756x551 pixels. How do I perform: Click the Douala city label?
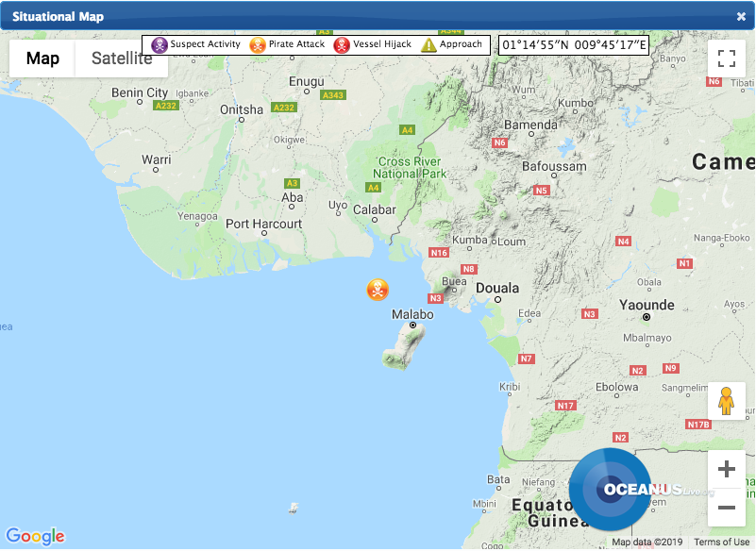tap(497, 288)
